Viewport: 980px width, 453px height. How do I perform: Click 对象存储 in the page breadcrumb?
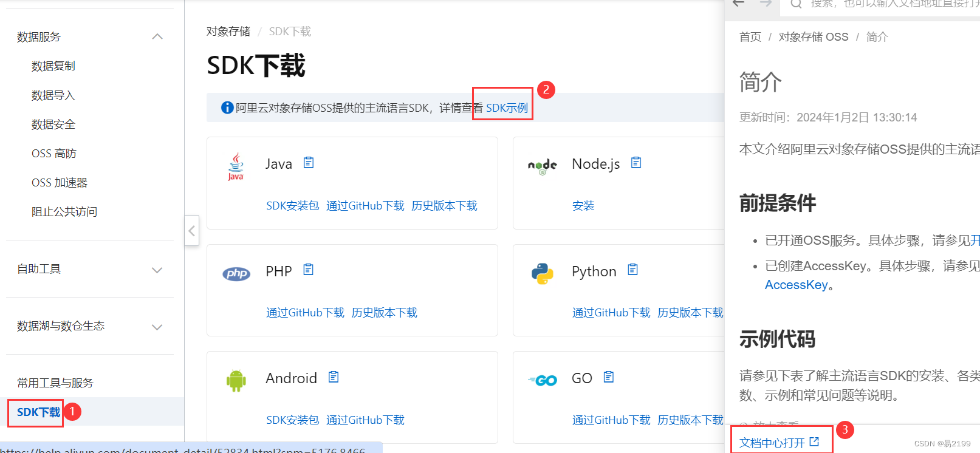pos(228,32)
